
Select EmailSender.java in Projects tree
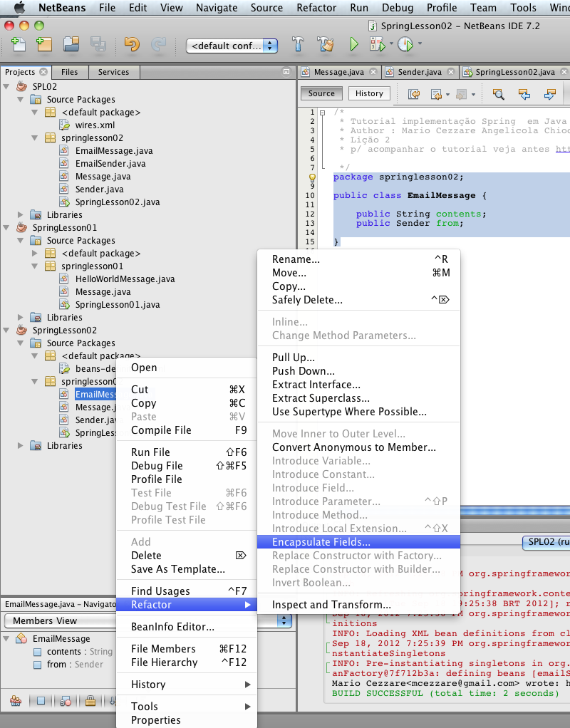(x=110, y=163)
